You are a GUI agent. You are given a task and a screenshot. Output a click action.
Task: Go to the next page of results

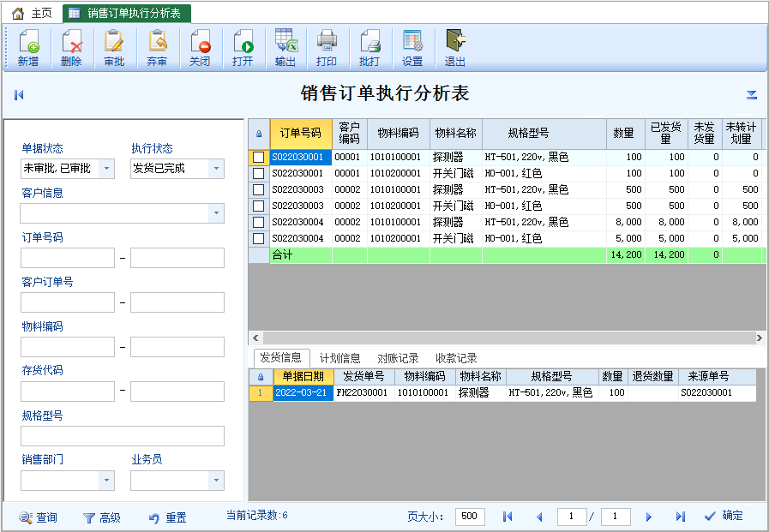648,517
